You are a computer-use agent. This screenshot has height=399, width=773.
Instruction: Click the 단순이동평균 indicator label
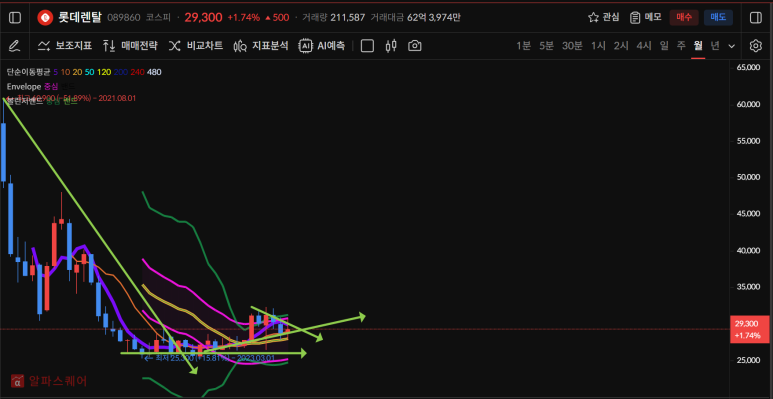[x=29, y=72]
